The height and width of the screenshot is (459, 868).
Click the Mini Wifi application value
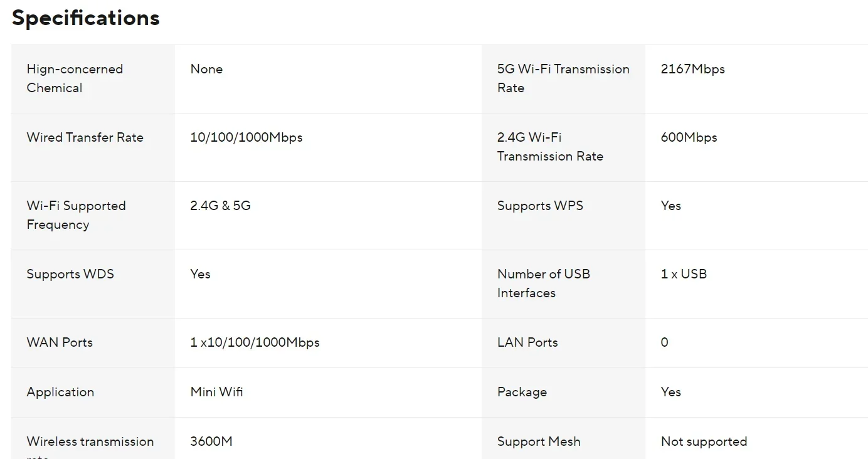[216, 392]
